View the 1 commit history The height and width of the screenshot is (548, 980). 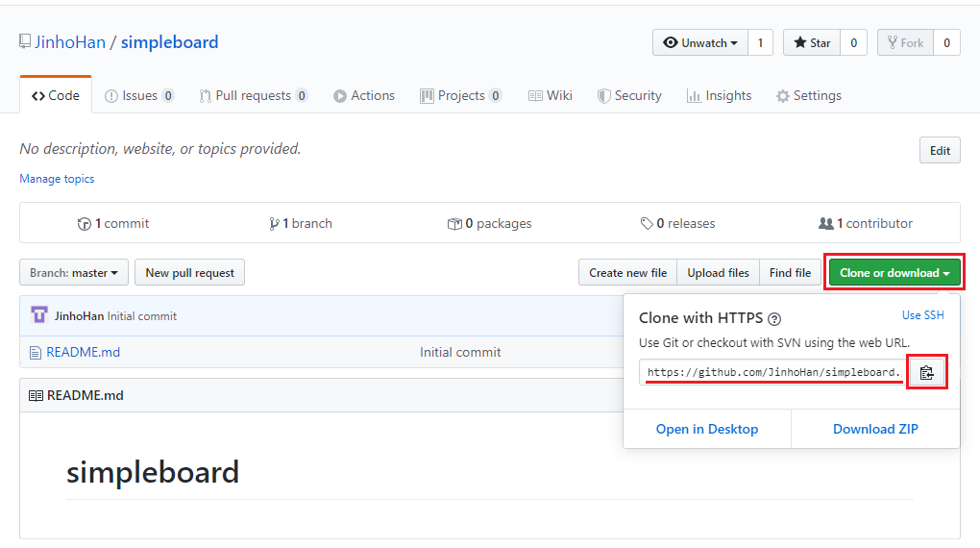[x=113, y=223]
